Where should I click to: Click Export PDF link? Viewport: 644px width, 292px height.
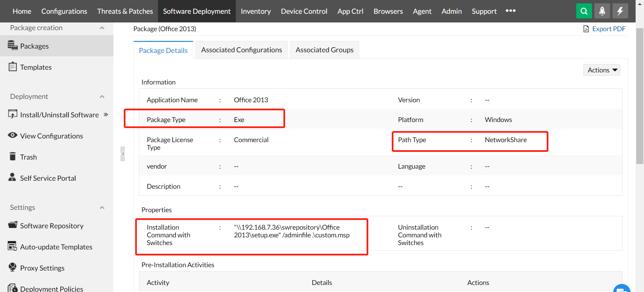point(609,29)
